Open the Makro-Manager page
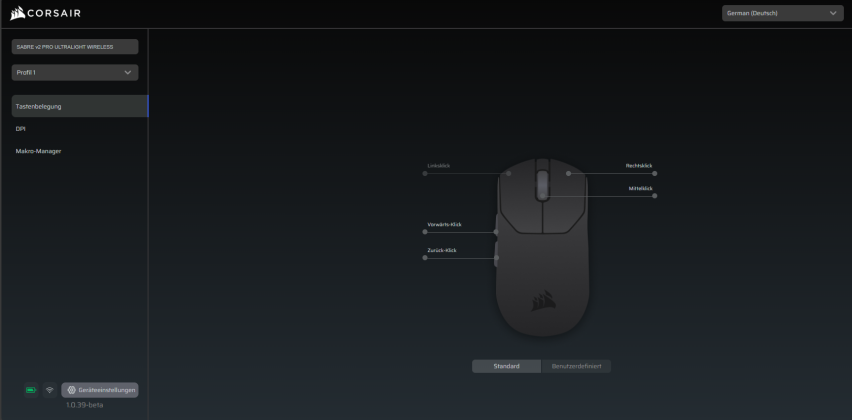 coord(39,151)
